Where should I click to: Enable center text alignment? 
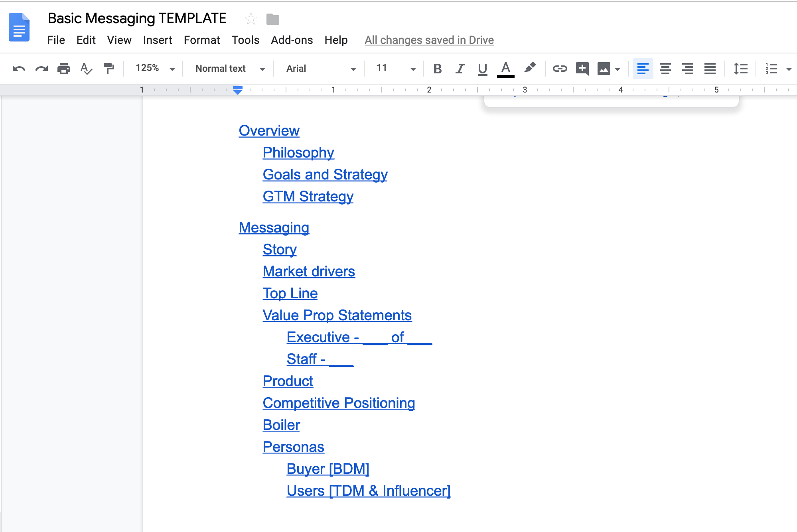pyautogui.click(x=665, y=69)
